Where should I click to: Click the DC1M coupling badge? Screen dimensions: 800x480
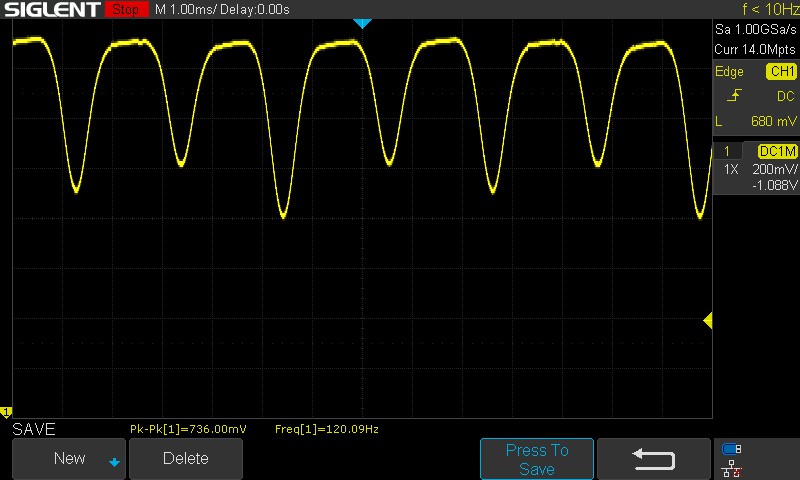point(777,151)
